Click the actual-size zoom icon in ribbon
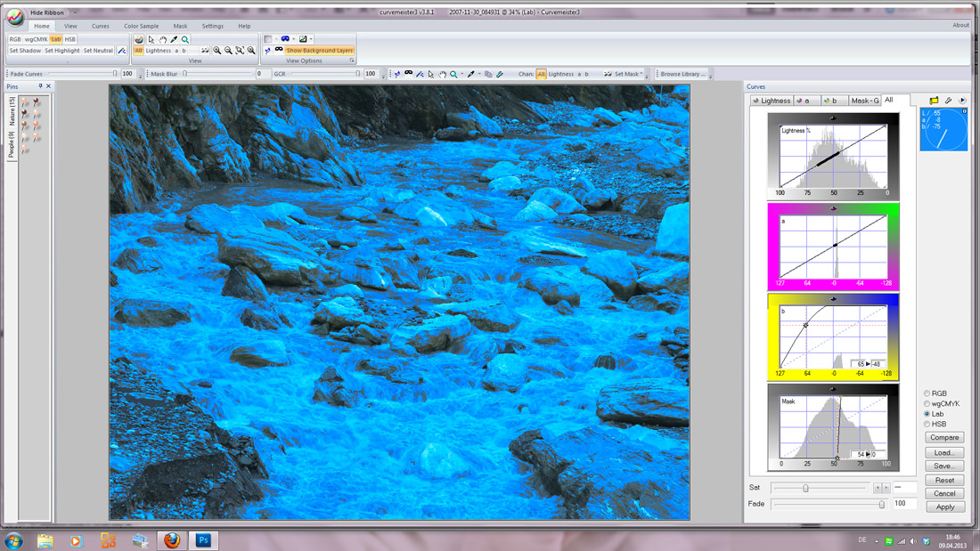The image size is (980, 551). point(250,51)
